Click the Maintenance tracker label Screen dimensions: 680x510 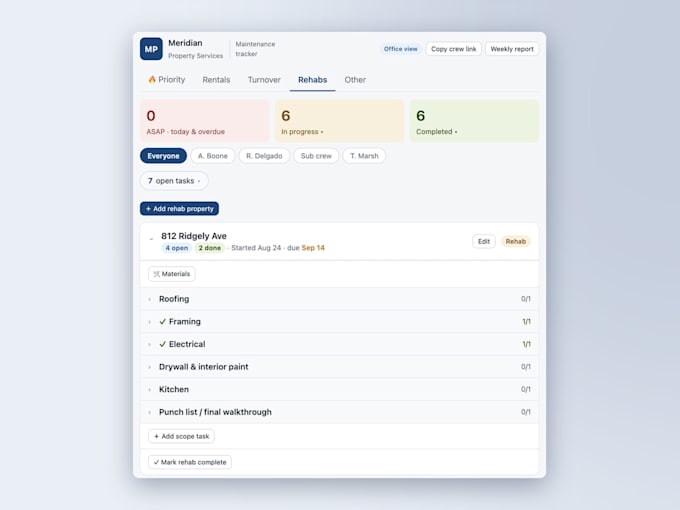pyautogui.click(x=255, y=49)
